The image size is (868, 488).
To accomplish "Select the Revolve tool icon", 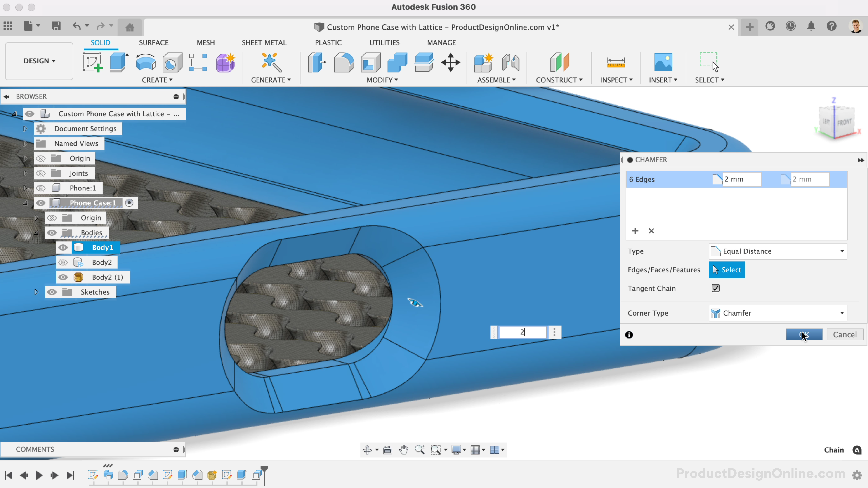I will coord(146,62).
